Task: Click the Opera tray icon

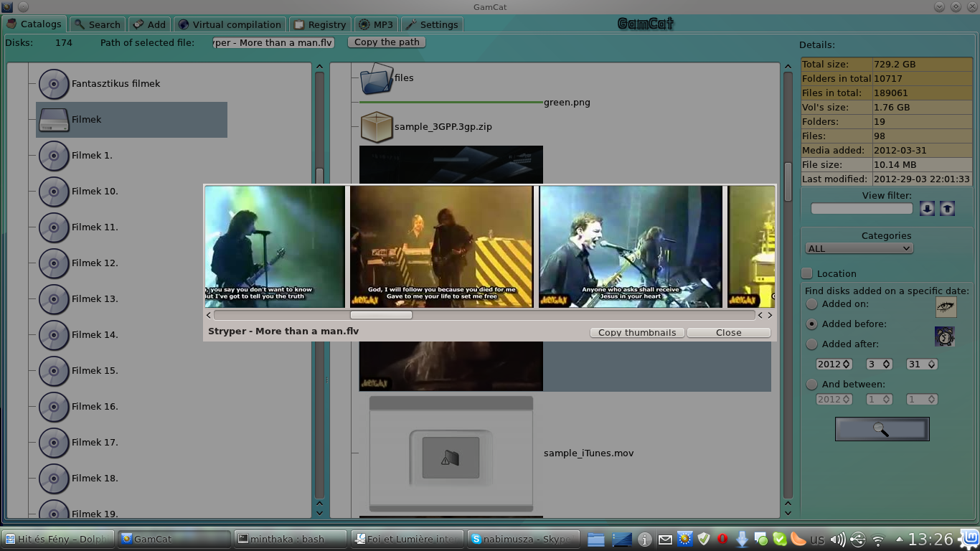Action: pyautogui.click(x=722, y=540)
